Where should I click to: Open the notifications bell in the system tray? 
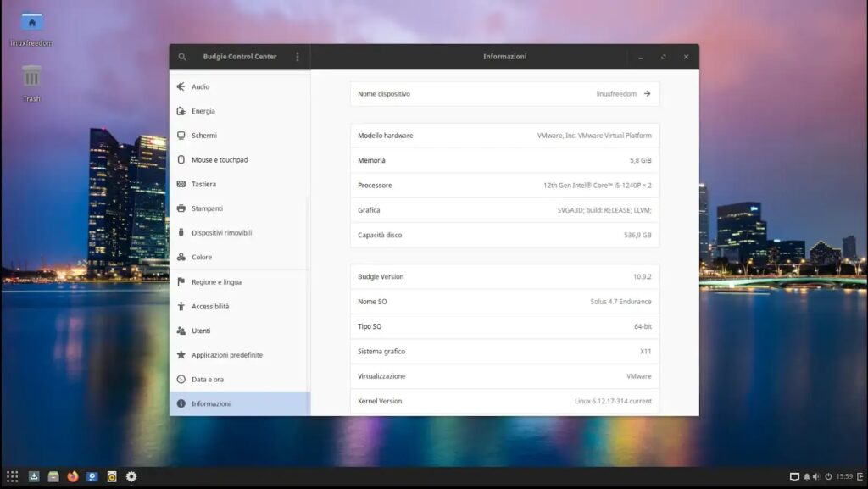coord(806,476)
